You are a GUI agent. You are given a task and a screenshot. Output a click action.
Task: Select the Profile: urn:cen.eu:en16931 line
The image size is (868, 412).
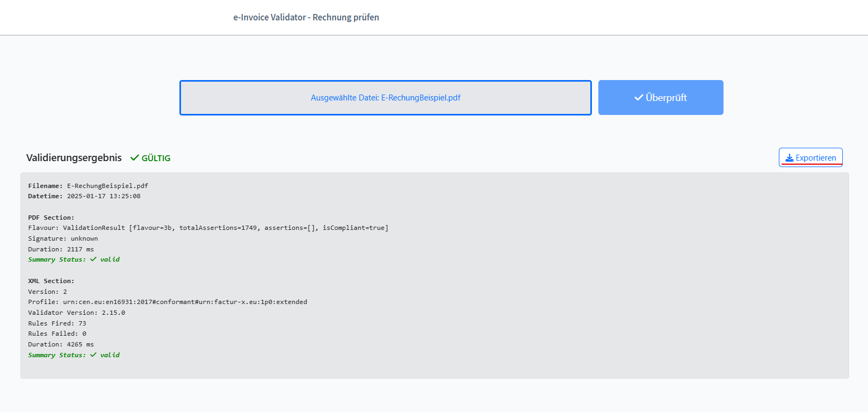point(168,302)
